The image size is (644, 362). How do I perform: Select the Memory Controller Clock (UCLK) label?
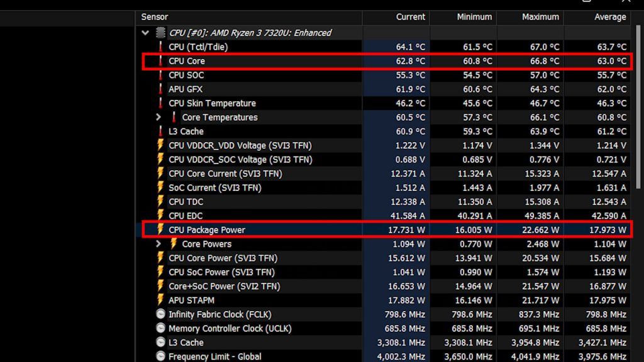(x=230, y=328)
